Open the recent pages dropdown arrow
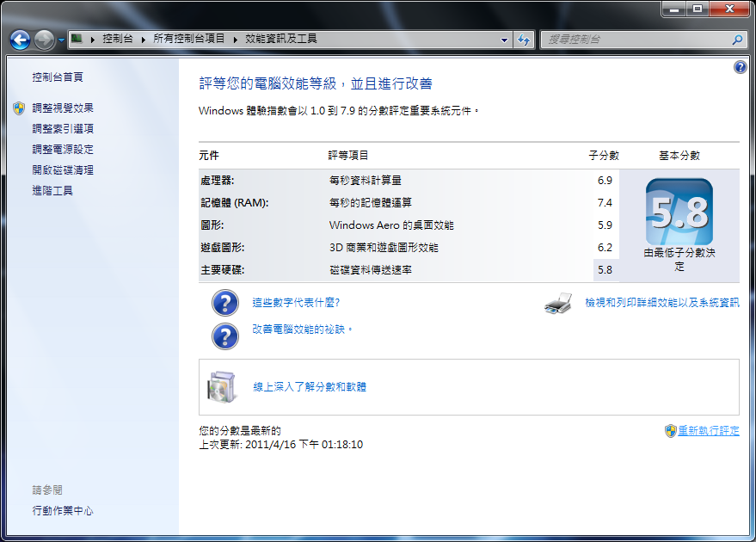 pos(61,40)
